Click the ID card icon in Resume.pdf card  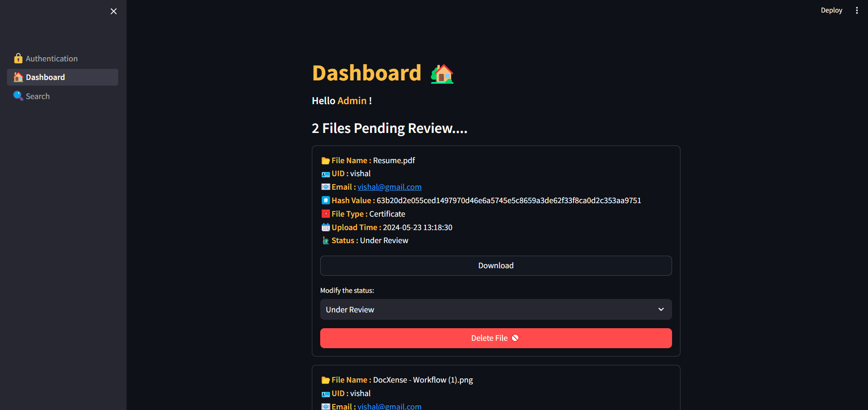(326, 174)
